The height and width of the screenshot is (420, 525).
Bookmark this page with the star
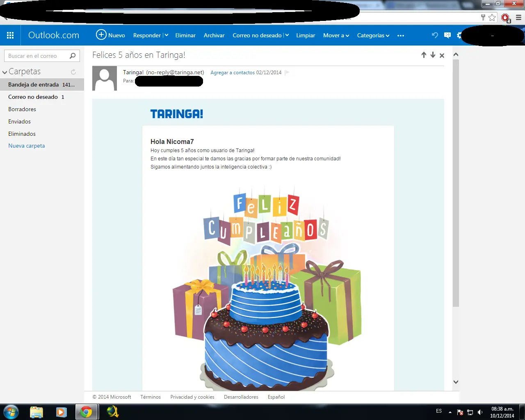click(x=492, y=17)
